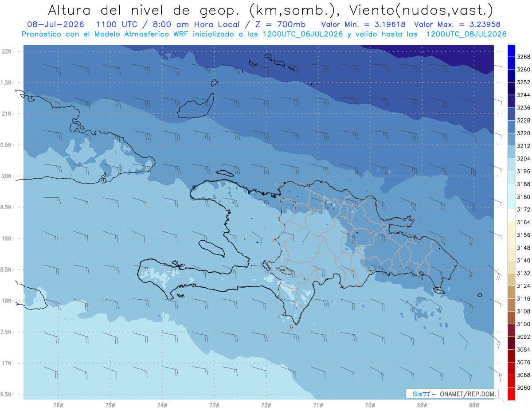Click the '7.5N' latitude label
The width and height of the screenshot is (532, 411).
coord(7,332)
